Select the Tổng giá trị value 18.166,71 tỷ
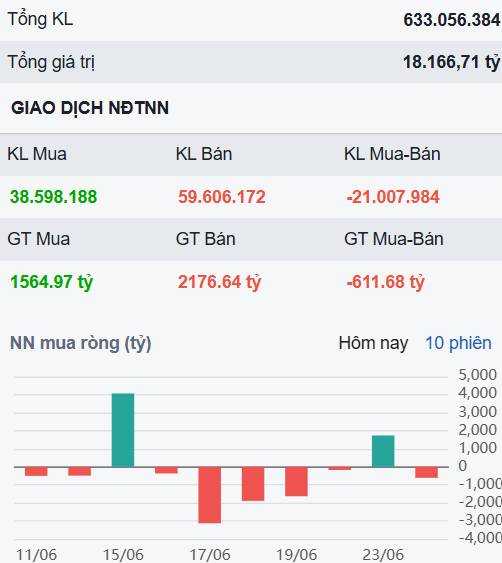Image resolution: width=502 pixels, height=563 pixels. pyautogui.click(x=451, y=62)
